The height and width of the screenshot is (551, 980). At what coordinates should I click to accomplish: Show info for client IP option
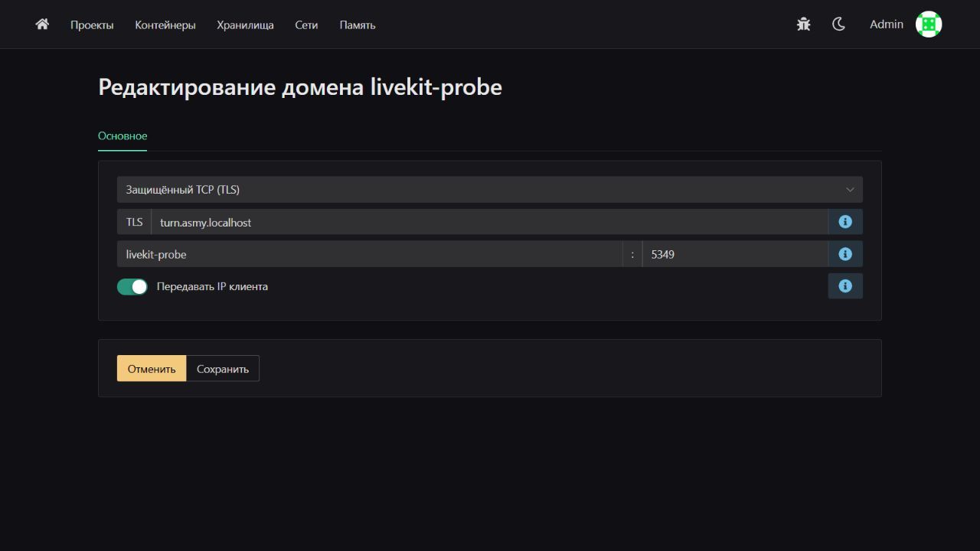845,286
